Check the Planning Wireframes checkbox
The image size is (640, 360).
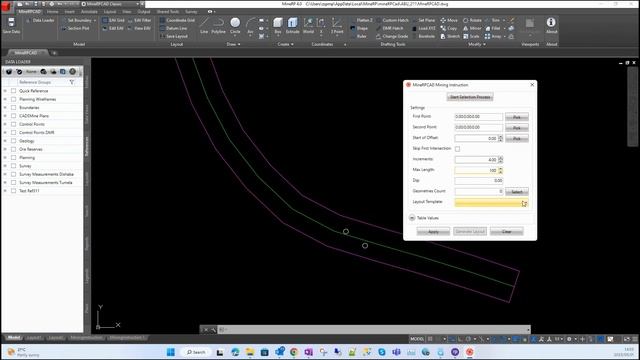coord(13,99)
